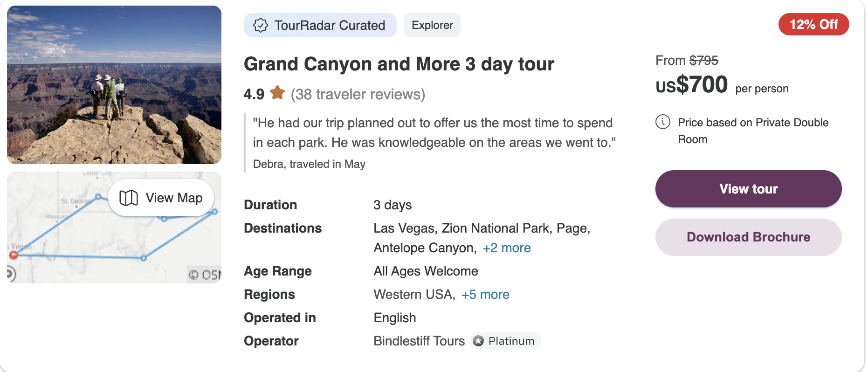Click the View tour button
868x372 pixels.
[748, 189]
